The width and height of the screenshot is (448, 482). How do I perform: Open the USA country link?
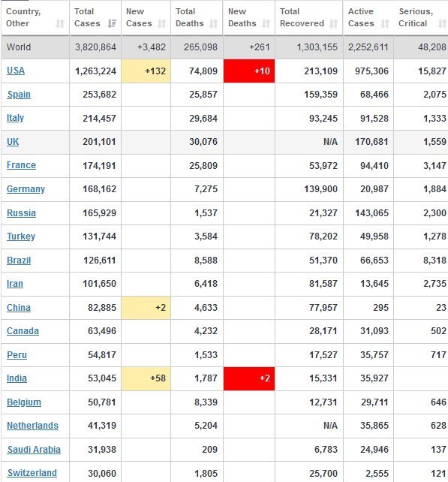pos(16,71)
